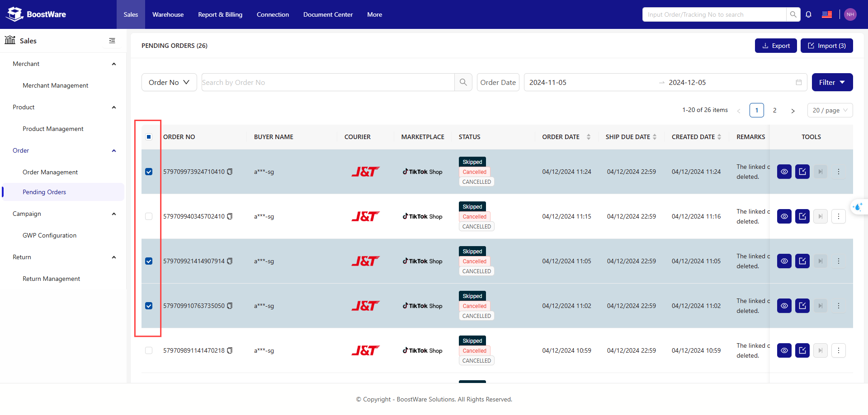Click the top Order/Tracking No search field
The height and width of the screenshot is (415, 868).
pos(714,14)
